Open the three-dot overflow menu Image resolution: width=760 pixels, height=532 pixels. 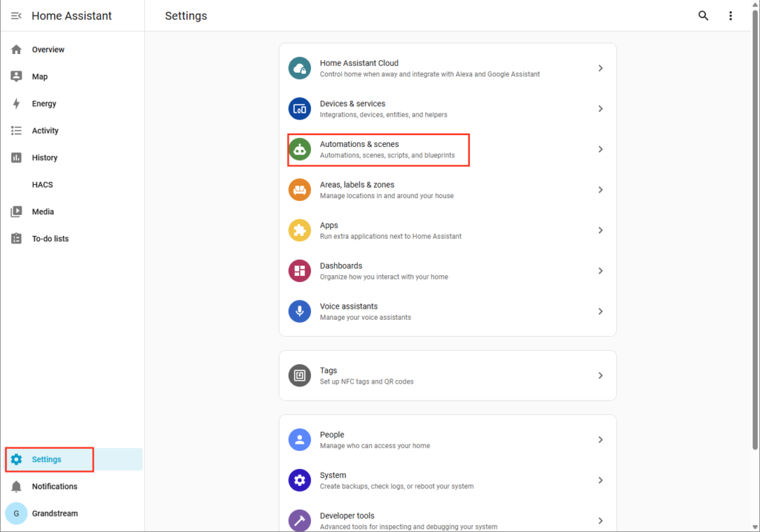point(730,16)
